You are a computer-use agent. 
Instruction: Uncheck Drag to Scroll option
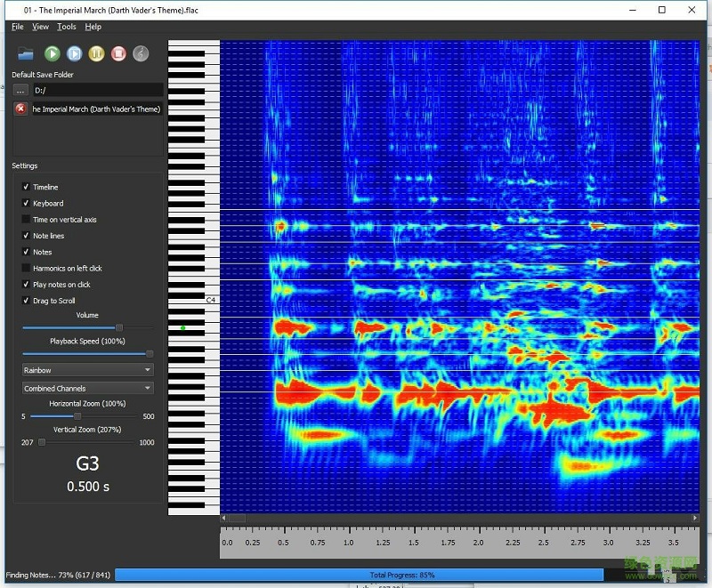click(26, 301)
